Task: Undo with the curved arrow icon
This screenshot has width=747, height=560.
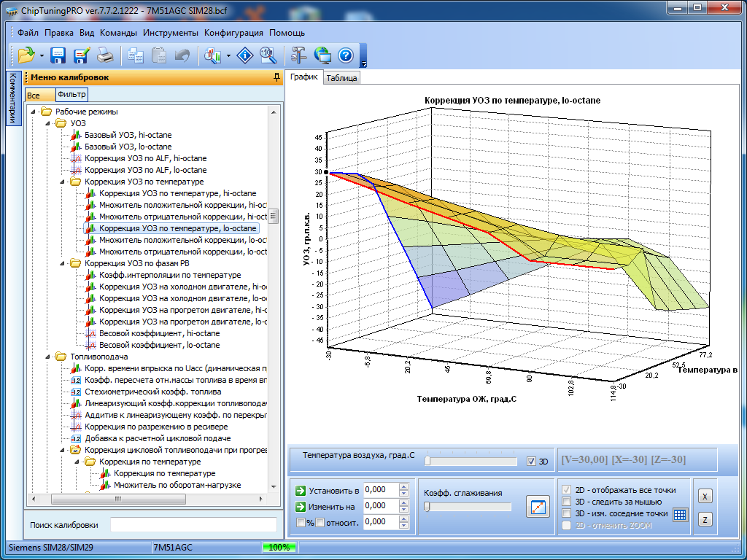Action: 182,55
